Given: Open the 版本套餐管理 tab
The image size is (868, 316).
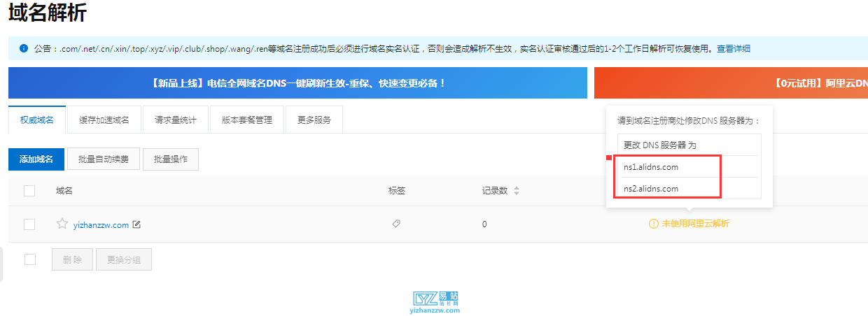Looking at the screenshot, I should point(247,120).
